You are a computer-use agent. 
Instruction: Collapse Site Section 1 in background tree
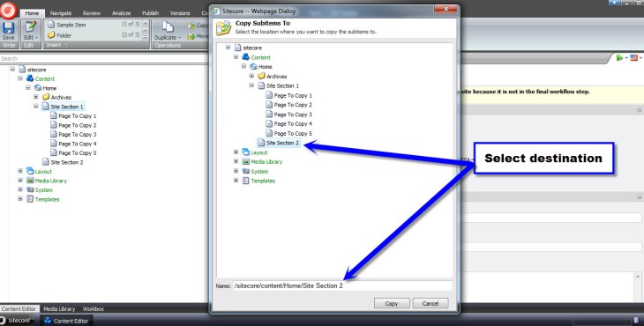36,107
